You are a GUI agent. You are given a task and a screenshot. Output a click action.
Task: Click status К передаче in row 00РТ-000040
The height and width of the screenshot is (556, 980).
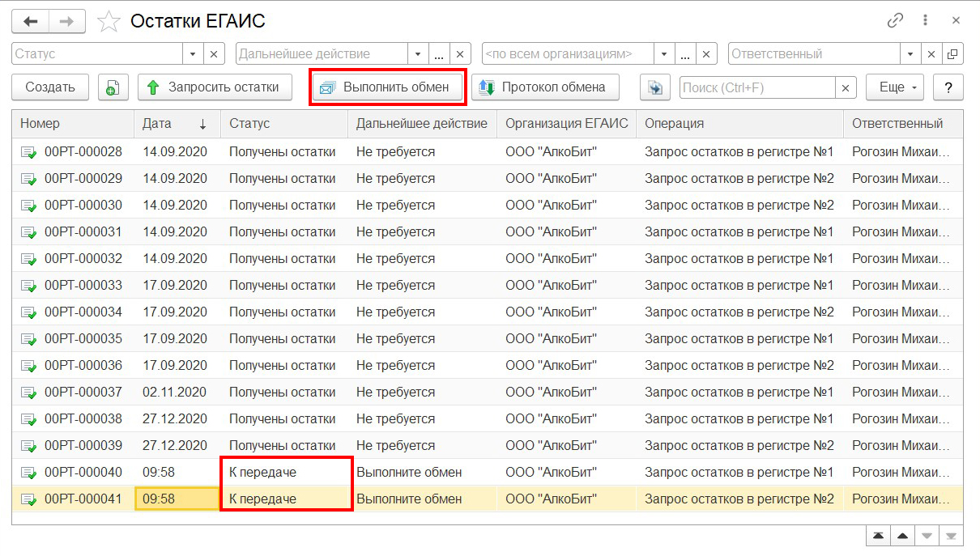click(262, 472)
